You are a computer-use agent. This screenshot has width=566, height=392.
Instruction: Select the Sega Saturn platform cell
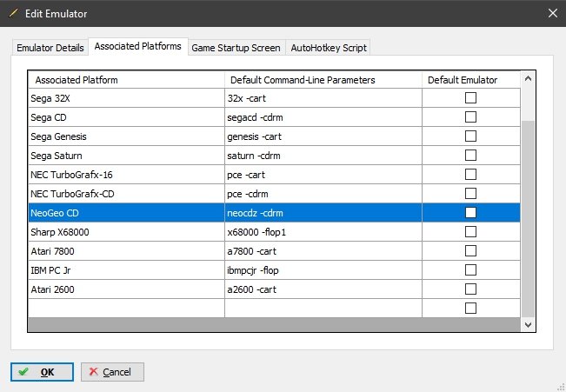[126, 156]
